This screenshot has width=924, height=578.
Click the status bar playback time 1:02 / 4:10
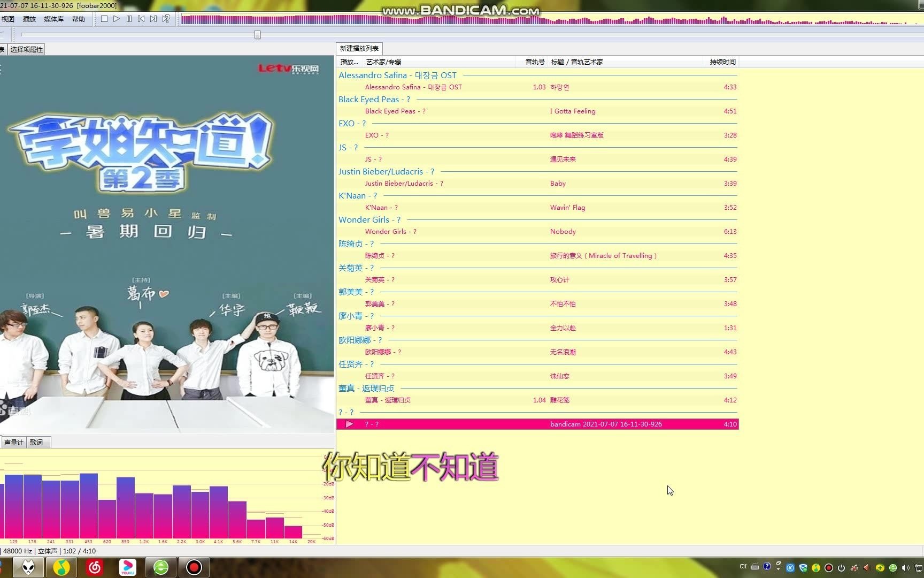(x=79, y=551)
